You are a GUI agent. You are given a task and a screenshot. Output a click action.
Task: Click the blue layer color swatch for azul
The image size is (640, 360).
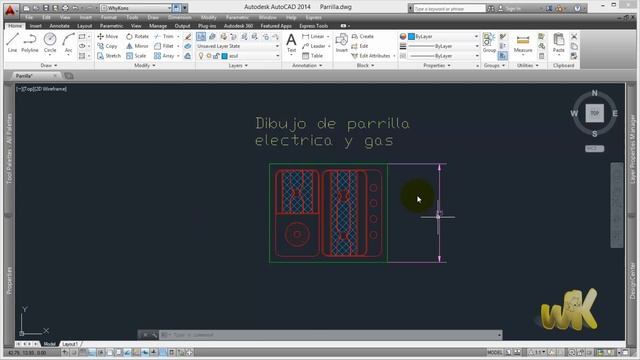point(224,56)
